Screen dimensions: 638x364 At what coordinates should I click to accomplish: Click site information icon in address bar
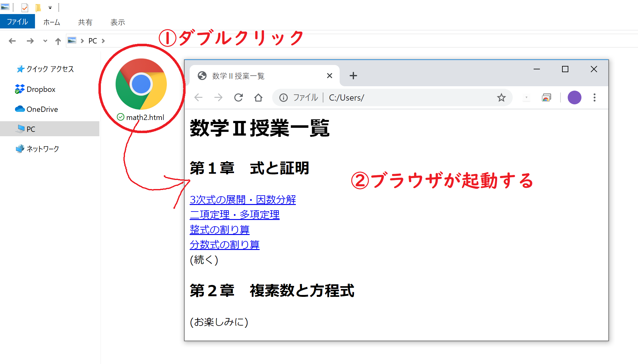pyautogui.click(x=283, y=98)
